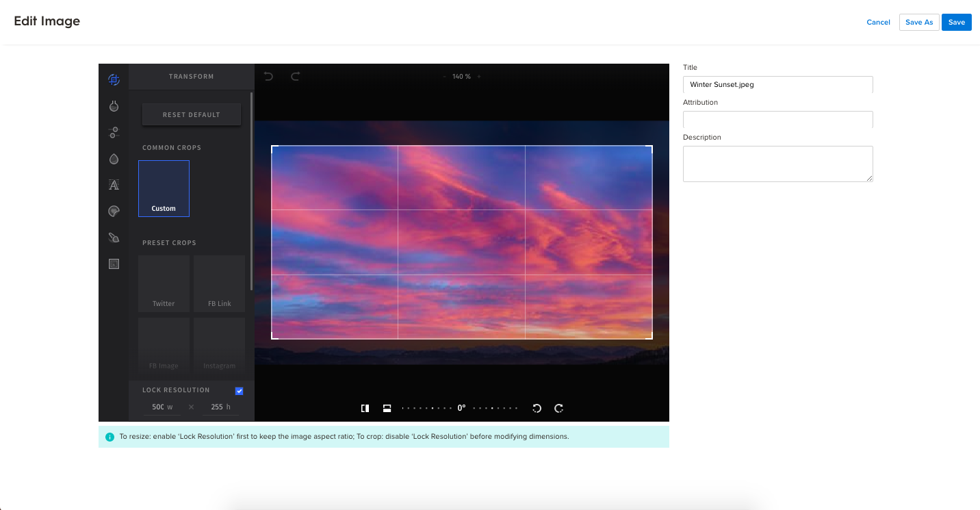Click the bottom-left crop corner handle

tap(273, 337)
